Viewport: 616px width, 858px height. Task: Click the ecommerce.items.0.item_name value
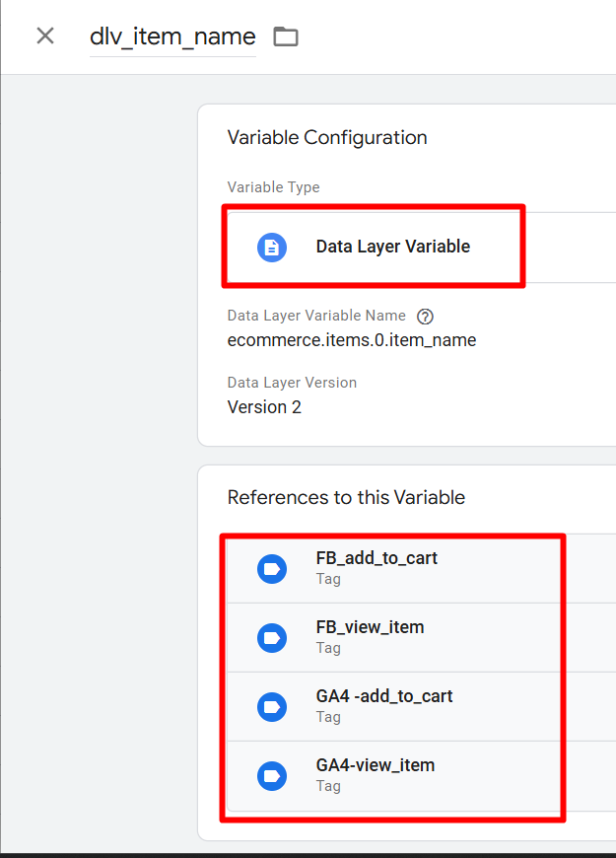351,340
